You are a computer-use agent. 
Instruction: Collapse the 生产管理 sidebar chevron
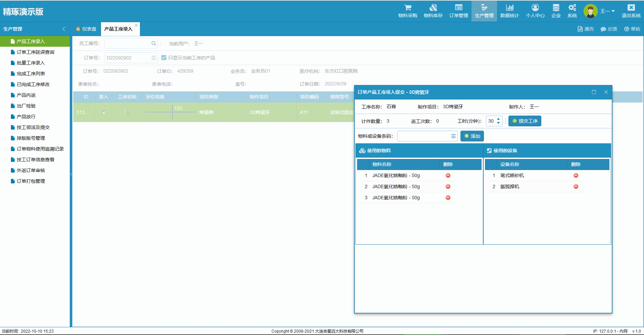[x=64, y=29]
